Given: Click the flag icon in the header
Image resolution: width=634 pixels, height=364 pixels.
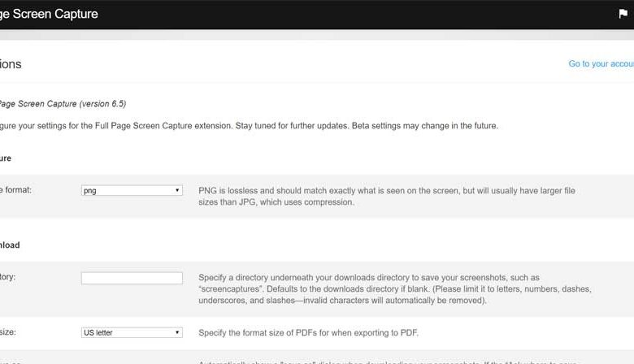Looking at the screenshot, I should coord(623,14).
